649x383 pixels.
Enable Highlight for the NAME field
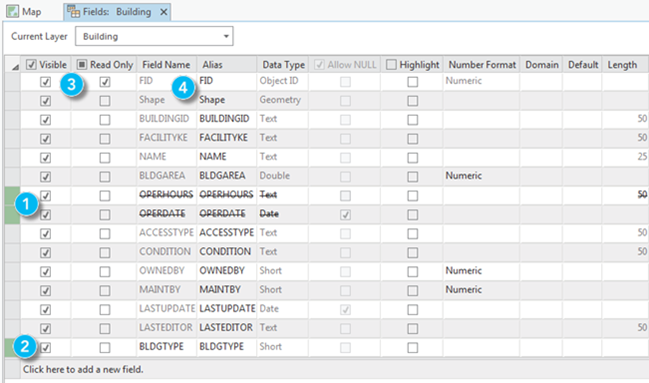coord(412,158)
